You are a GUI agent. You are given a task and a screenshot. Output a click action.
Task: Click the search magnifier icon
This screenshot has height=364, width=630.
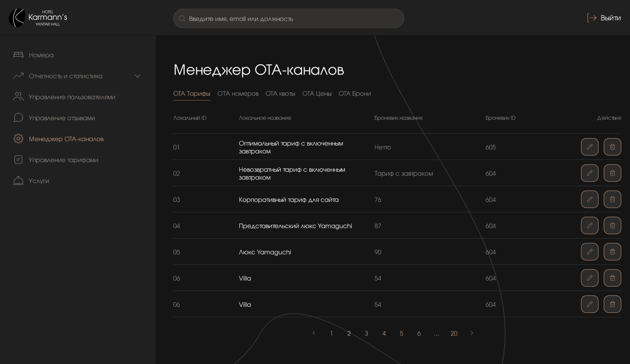[x=182, y=18]
